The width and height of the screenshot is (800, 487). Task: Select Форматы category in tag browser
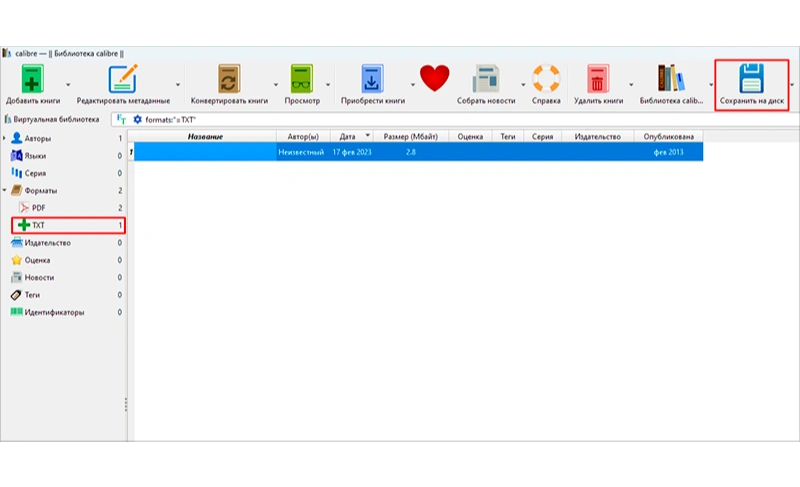click(x=40, y=190)
